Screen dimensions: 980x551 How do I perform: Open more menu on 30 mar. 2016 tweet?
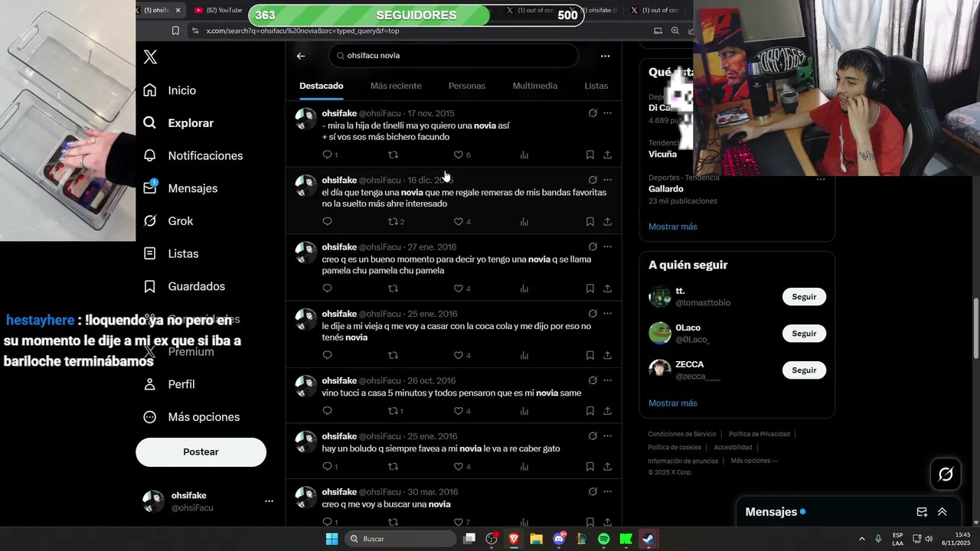[x=607, y=491]
